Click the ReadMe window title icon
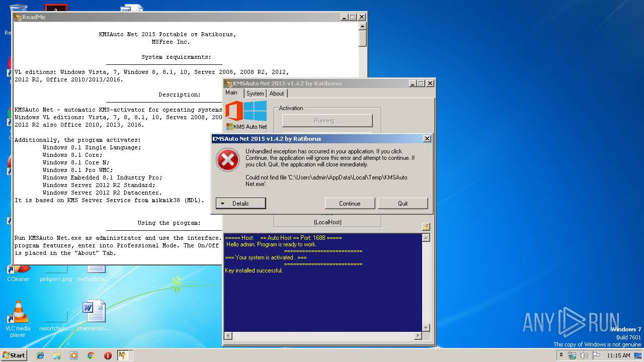644x362 pixels. (18, 17)
